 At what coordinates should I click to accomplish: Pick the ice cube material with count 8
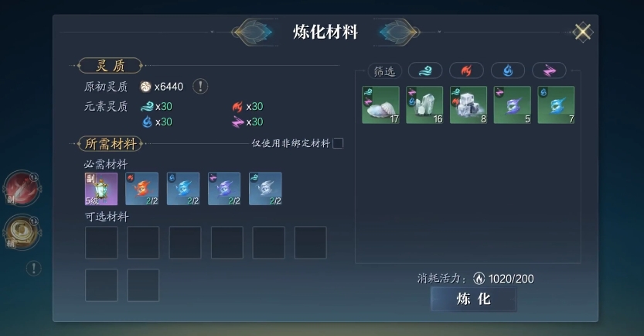coord(469,105)
